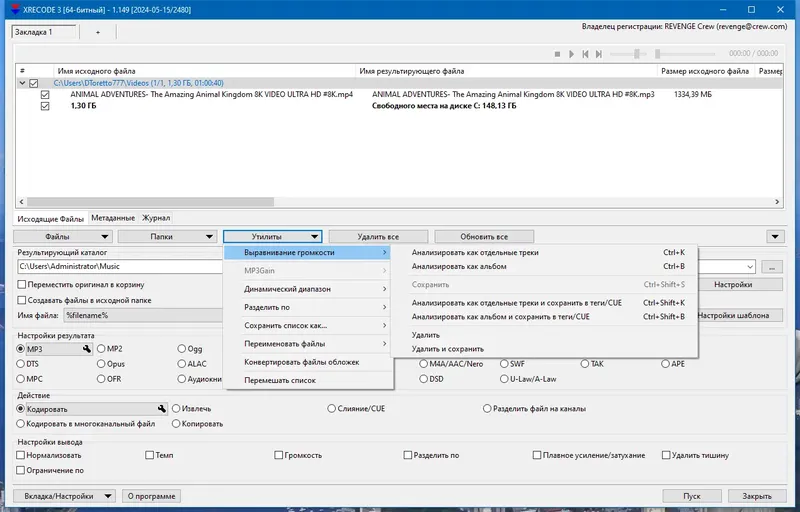Choose Перемешать список menu item

click(x=309, y=380)
